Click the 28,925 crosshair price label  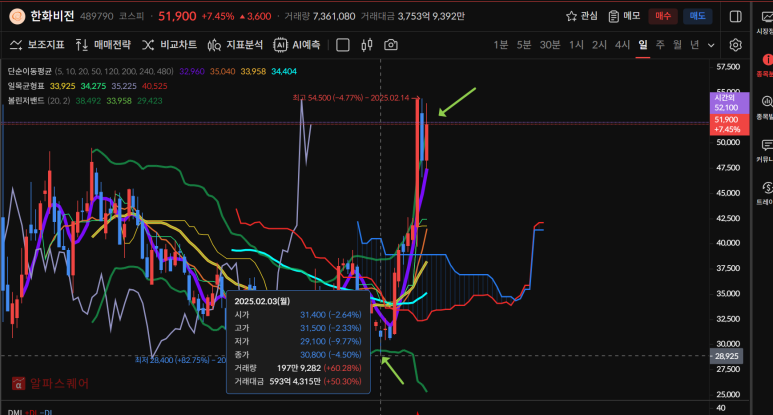pos(726,356)
